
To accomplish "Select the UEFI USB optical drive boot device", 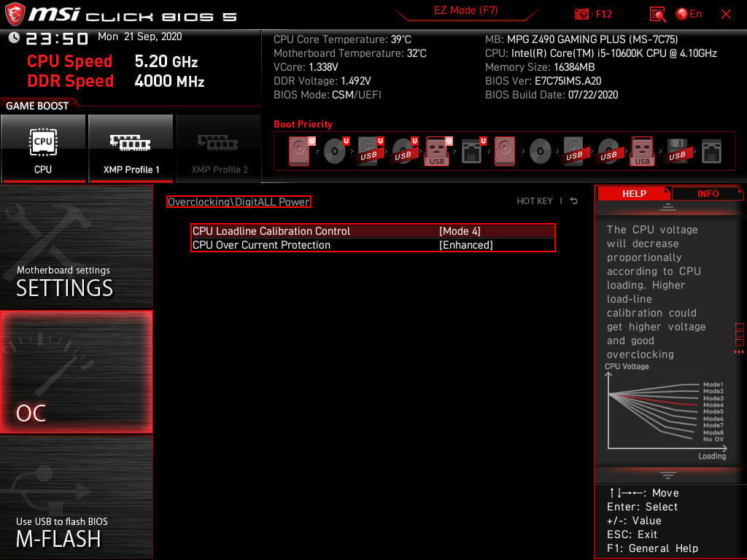I will 404,151.
